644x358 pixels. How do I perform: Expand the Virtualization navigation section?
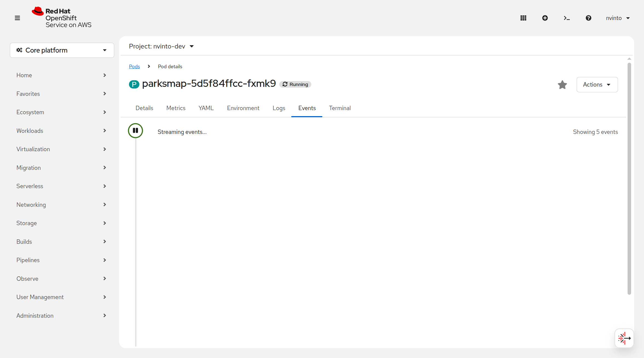click(x=61, y=149)
